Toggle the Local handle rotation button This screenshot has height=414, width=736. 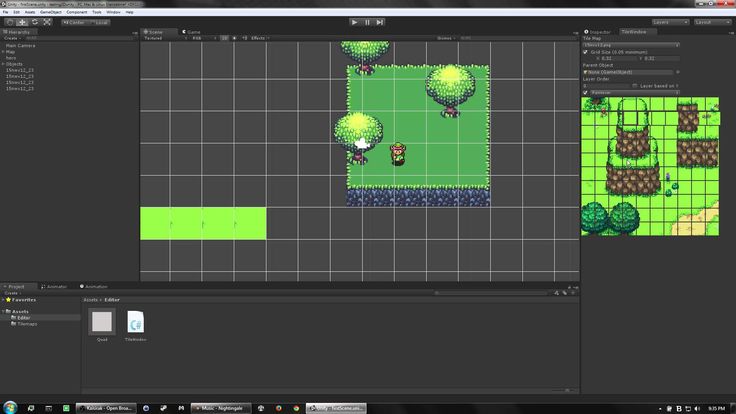pos(100,22)
